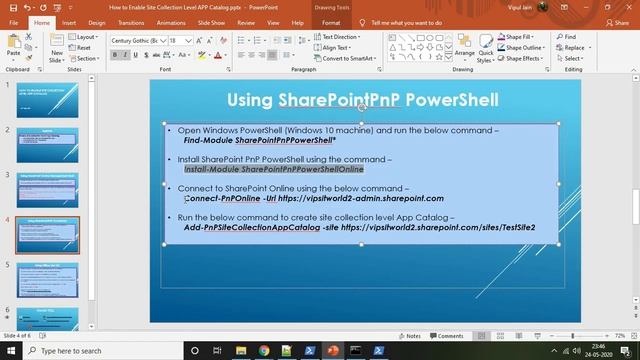Viewport: 640px width, 360px height.
Task: Switch to the Design tab
Action: [97, 23]
